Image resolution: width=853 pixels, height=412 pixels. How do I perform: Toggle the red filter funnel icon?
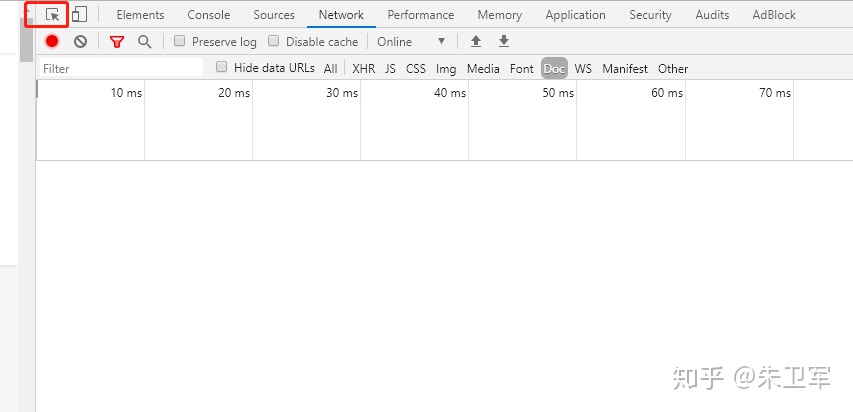[x=116, y=41]
